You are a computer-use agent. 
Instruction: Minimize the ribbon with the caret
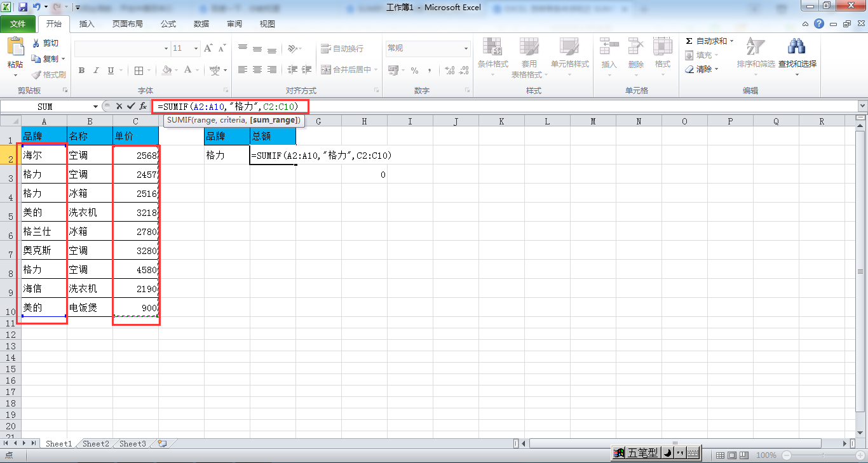point(806,24)
